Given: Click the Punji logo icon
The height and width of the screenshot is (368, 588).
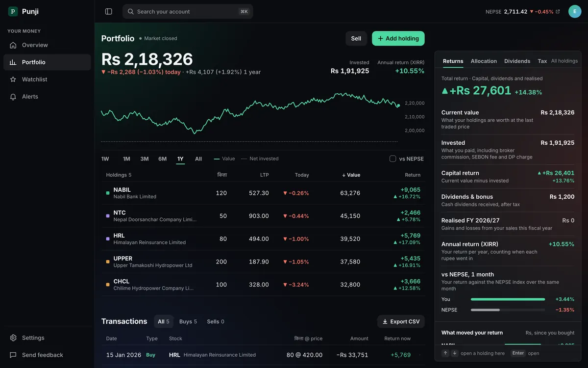Looking at the screenshot, I should pyautogui.click(x=13, y=11).
